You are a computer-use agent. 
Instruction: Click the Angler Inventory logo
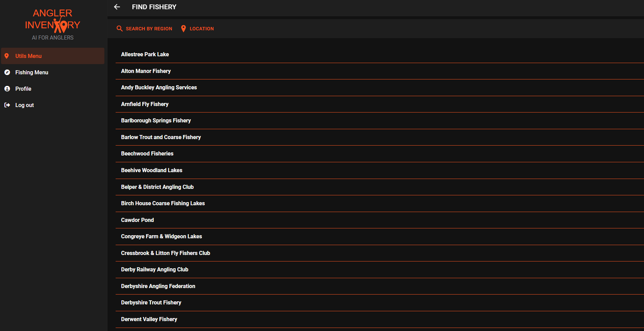point(53,24)
